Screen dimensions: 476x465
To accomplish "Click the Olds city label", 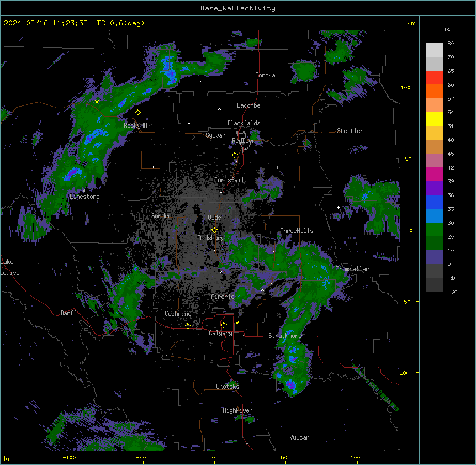I will coord(214,218).
